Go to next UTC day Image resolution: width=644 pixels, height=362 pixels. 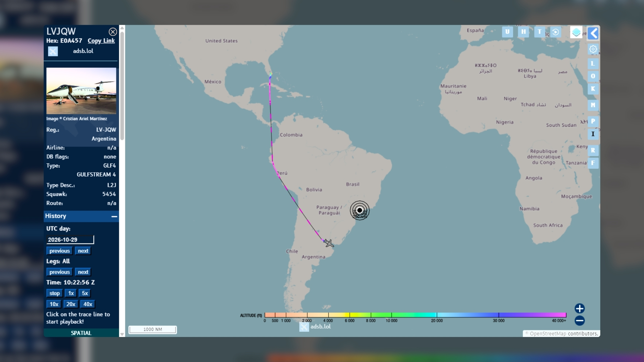point(83,251)
